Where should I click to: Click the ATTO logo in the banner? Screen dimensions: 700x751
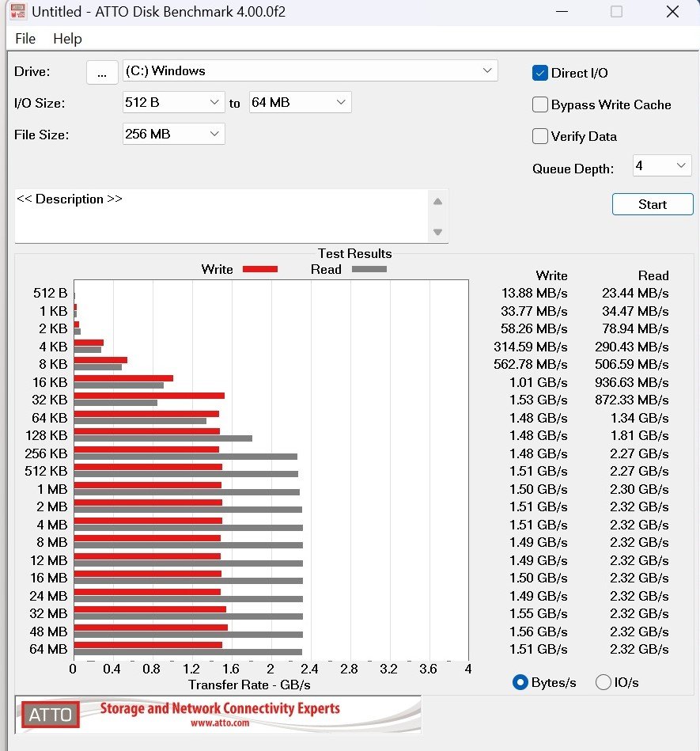[x=51, y=715]
